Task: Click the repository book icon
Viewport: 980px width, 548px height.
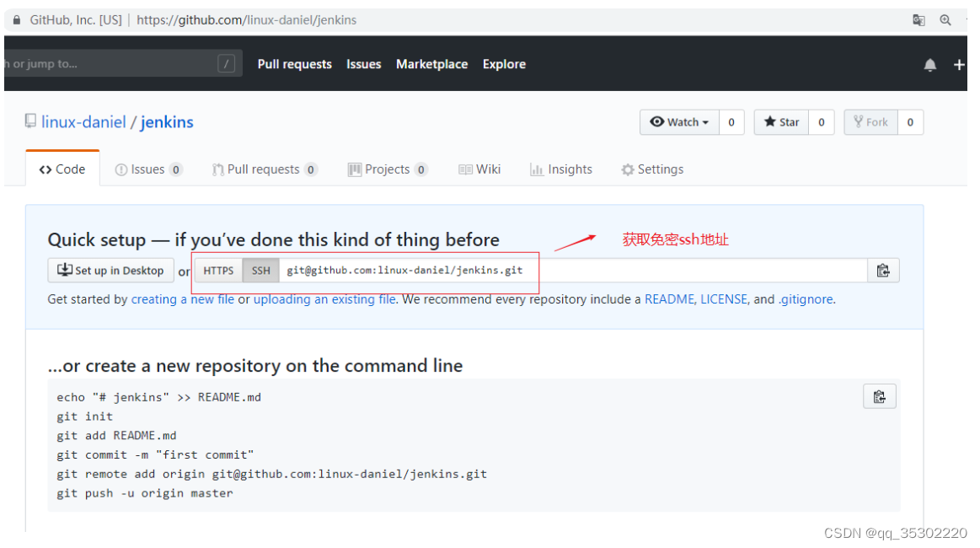Action: click(x=30, y=121)
